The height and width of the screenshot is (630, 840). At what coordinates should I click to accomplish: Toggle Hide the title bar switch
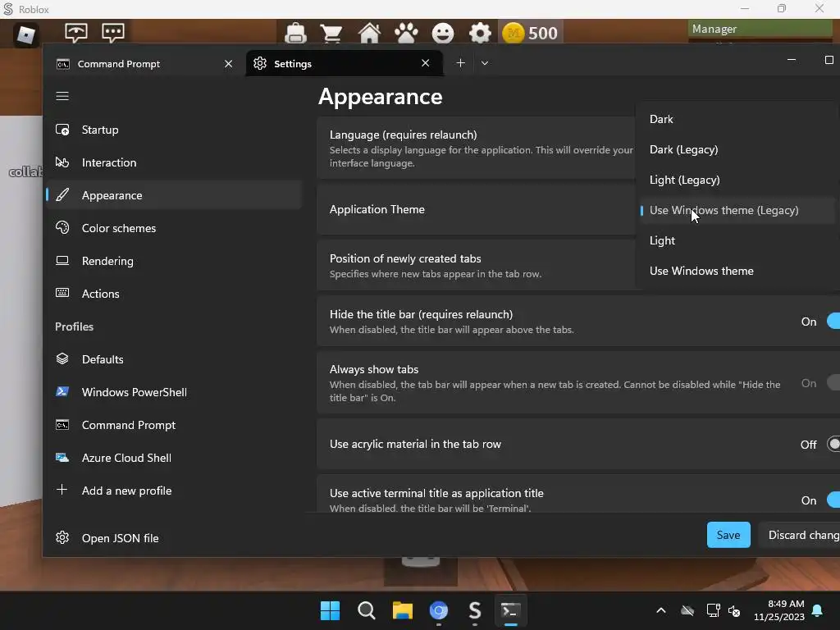coord(833,322)
